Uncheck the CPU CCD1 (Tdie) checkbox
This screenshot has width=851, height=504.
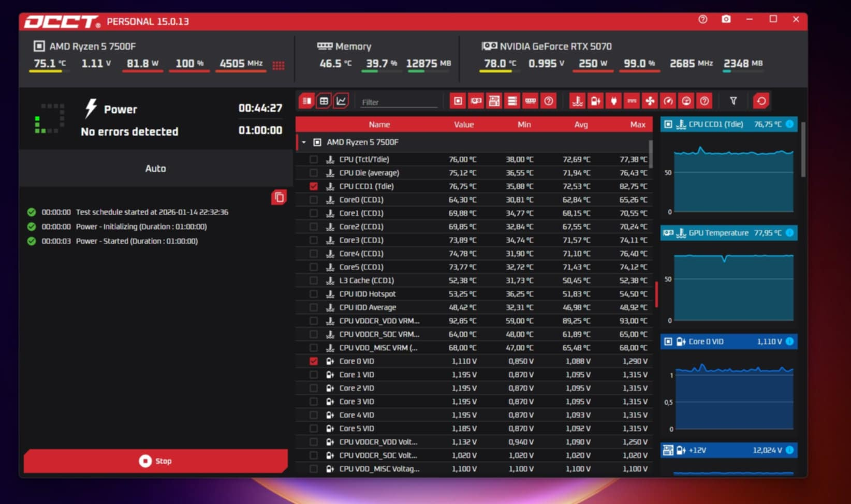314,186
